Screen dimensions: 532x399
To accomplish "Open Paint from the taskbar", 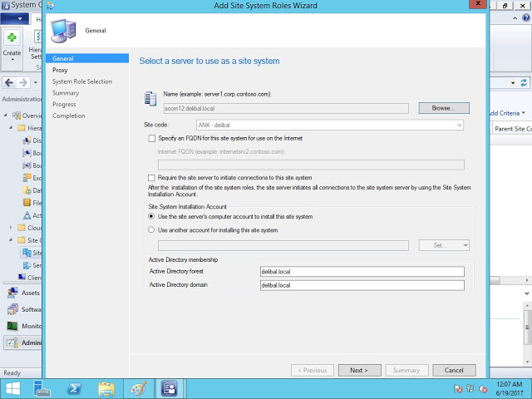I will (138, 388).
